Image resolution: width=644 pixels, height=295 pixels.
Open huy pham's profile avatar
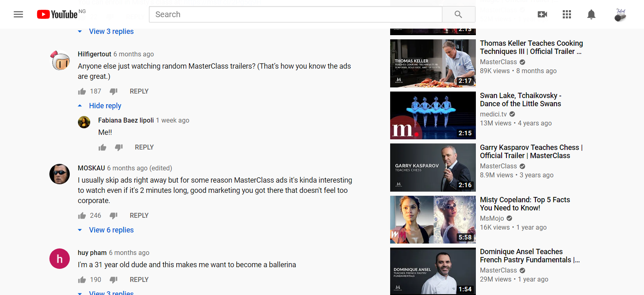(60, 259)
